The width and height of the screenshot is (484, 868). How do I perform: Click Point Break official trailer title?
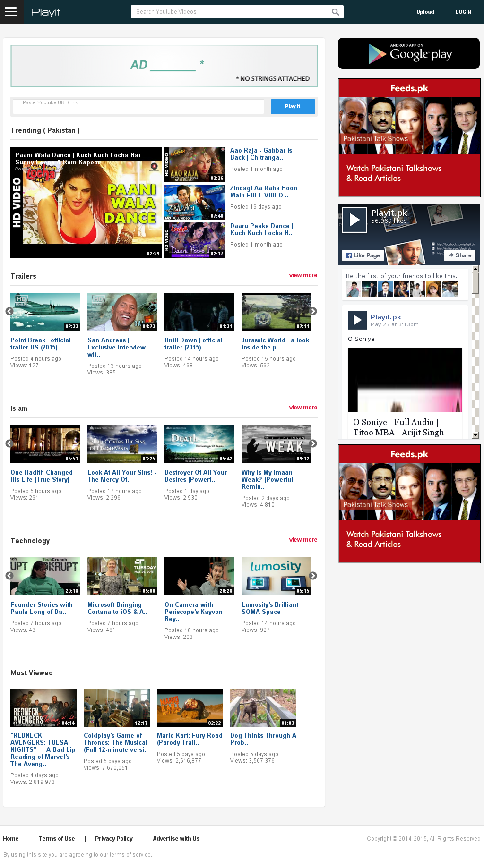click(x=41, y=344)
